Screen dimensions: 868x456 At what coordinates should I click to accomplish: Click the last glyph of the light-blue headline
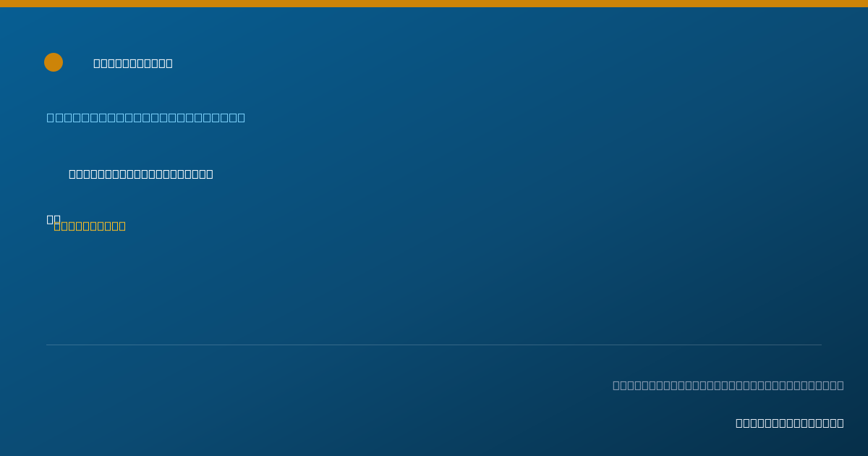pyautogui.click(x=242, y=117)
